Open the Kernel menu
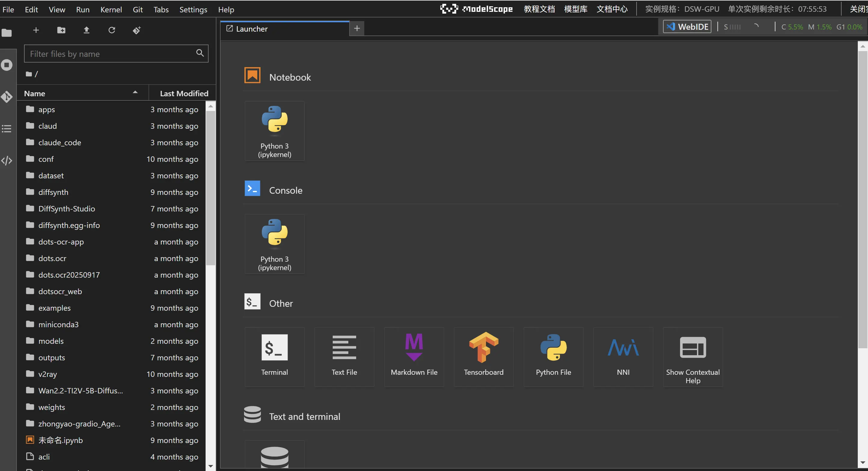The image size is (868, 471). (x=111, y=9)
